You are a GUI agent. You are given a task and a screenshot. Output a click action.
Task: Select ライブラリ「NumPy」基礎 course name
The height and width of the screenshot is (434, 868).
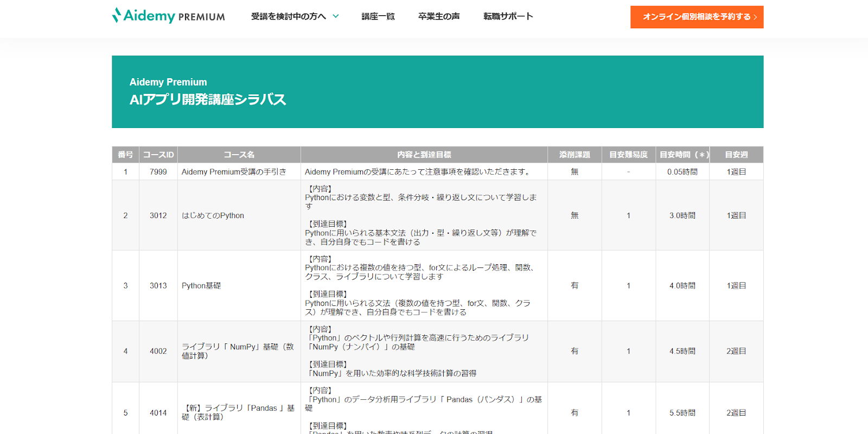tap(238, 351)
